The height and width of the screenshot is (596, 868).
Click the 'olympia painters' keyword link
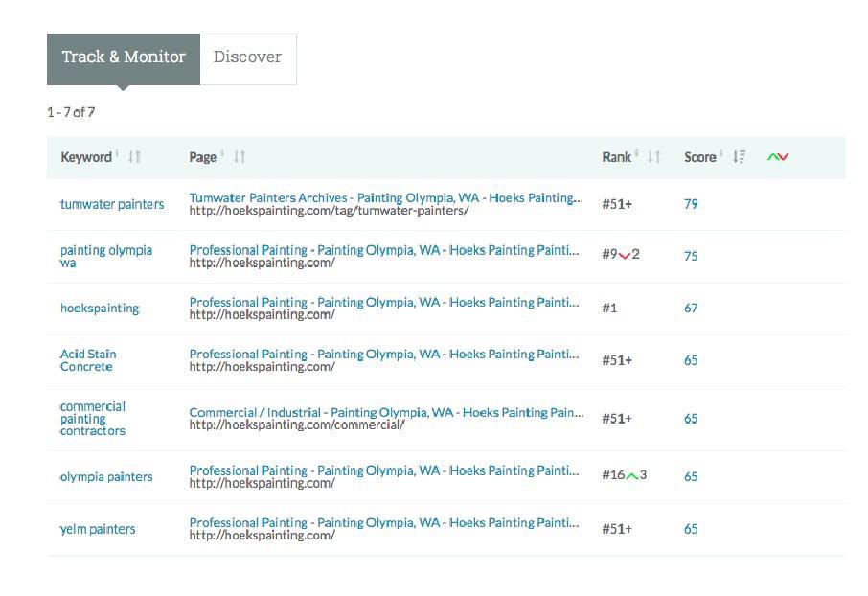coord(106,477)
